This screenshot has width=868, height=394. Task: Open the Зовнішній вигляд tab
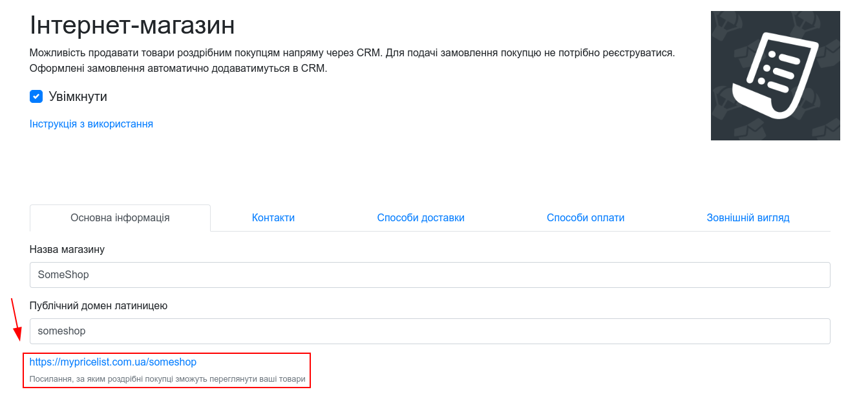coord(748,218)
